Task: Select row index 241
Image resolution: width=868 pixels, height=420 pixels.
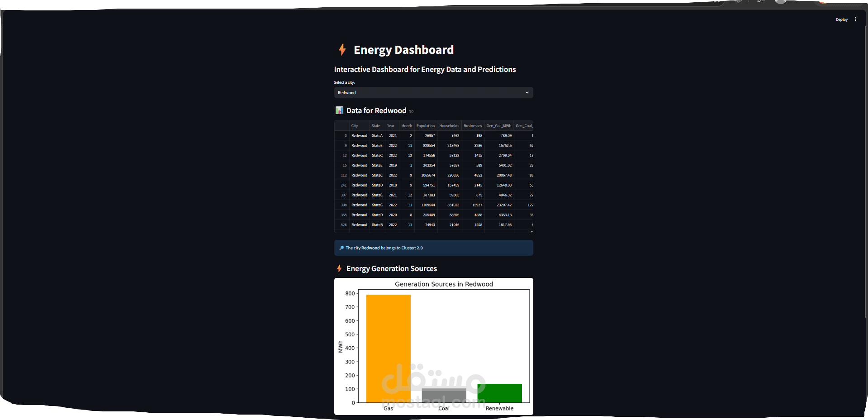Action: pos(342,186)
